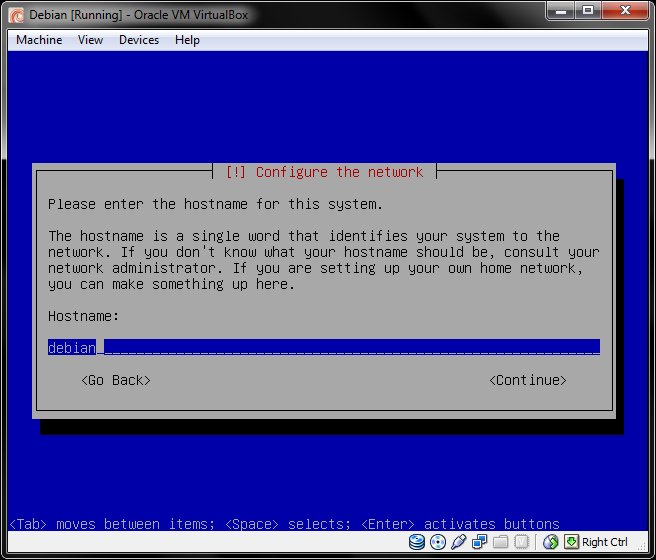The height and width of the screenshot is (560, 656).
Task: Click 'Please enter the hostname' text
Action: click(x=215, y=204)
